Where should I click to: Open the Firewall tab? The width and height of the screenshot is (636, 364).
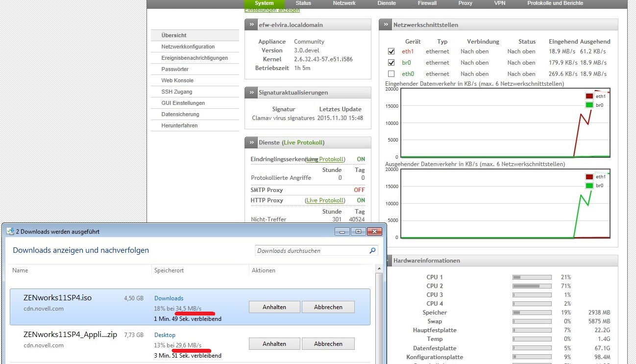(427, 3)
